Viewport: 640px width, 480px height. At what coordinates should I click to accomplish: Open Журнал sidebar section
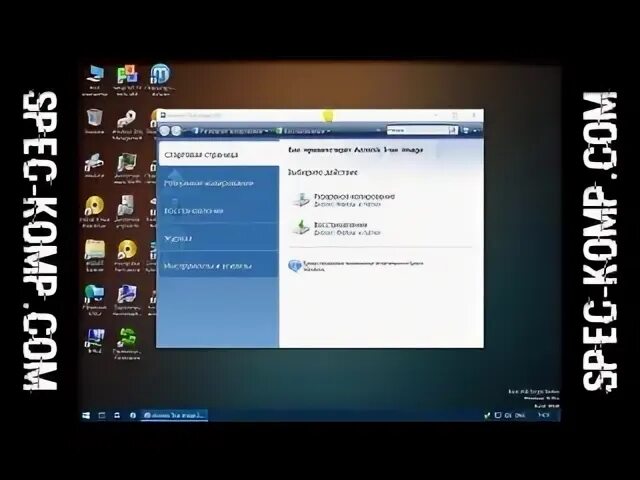click(x=218, y=238)
